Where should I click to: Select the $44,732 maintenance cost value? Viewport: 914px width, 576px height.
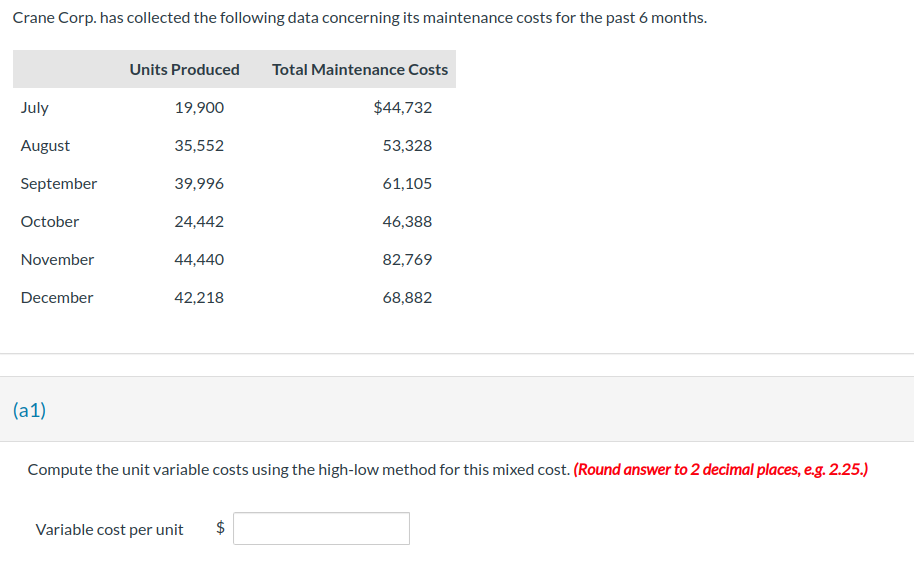pyautogui.click(x=403, y=108)
